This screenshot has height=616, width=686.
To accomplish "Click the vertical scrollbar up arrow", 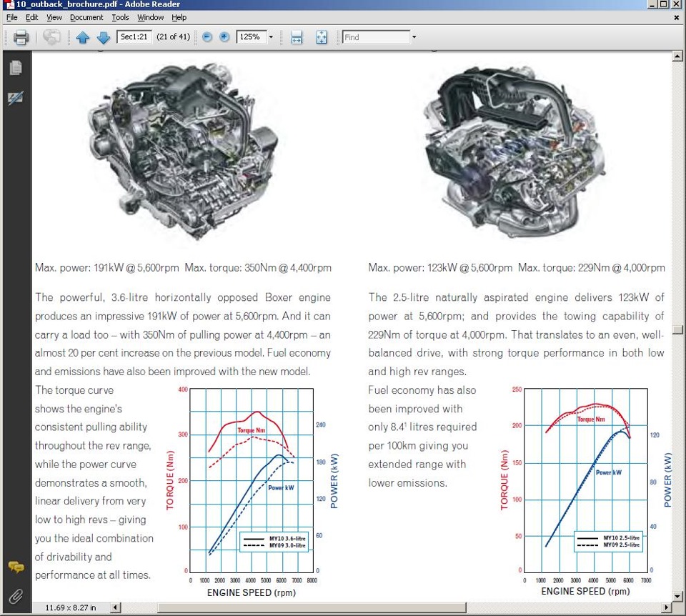I will pos(677,56).
